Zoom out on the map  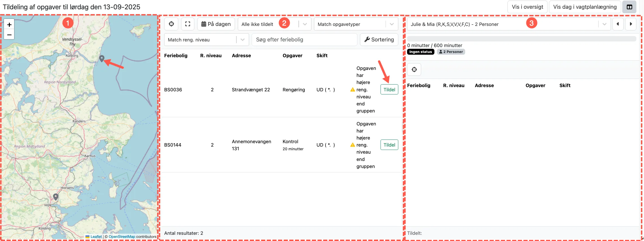pyautogui.click(x=9, y=35)
